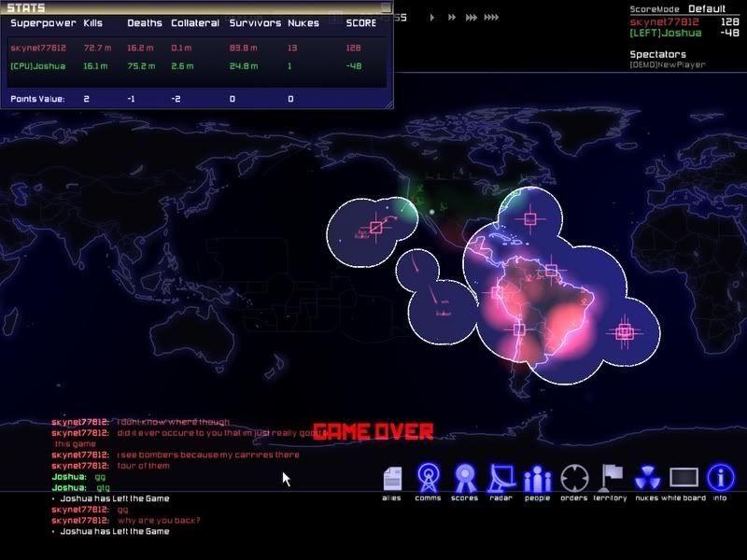Open the scores toolbar icon

pos(465,478)
